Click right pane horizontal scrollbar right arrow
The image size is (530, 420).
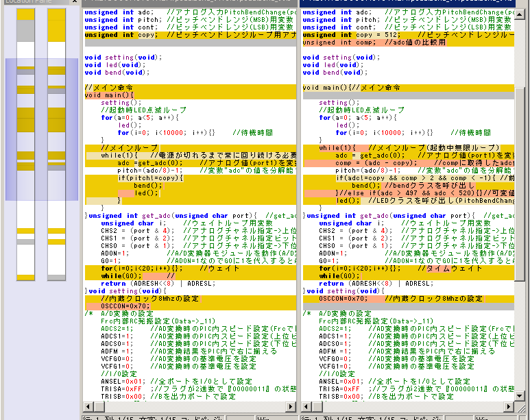[509, 406]
